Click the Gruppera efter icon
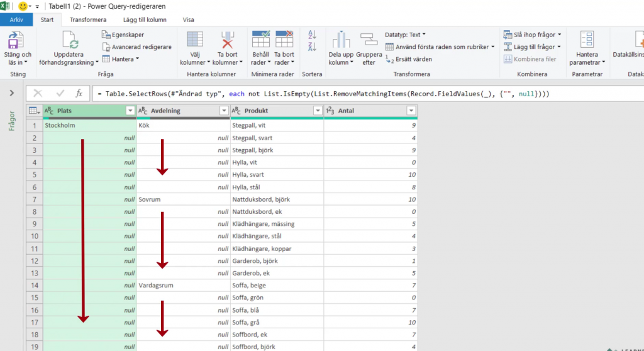Viewport: 644px width, 351px height. [369, 40]
